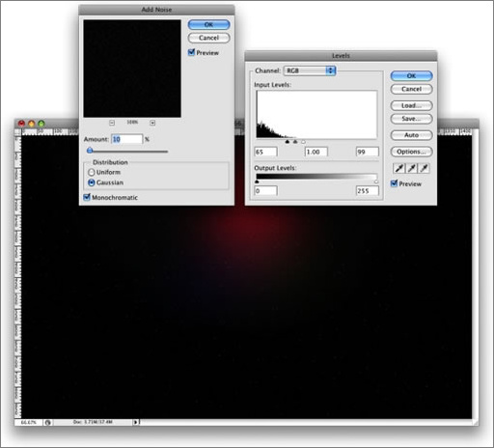Click the Load button in Levels

pos(411,105)
